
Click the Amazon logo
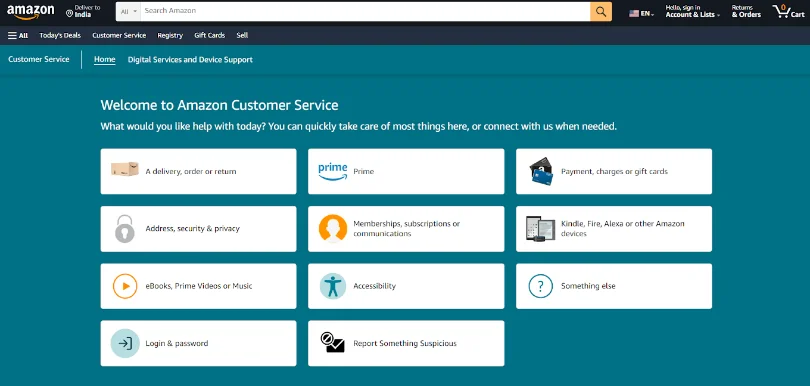(30, 12)
